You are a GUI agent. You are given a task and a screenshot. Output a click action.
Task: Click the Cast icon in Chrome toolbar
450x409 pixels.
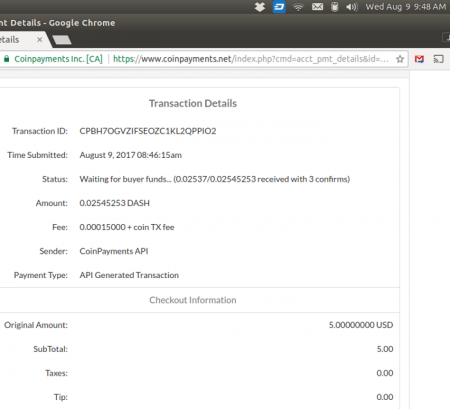439,59
